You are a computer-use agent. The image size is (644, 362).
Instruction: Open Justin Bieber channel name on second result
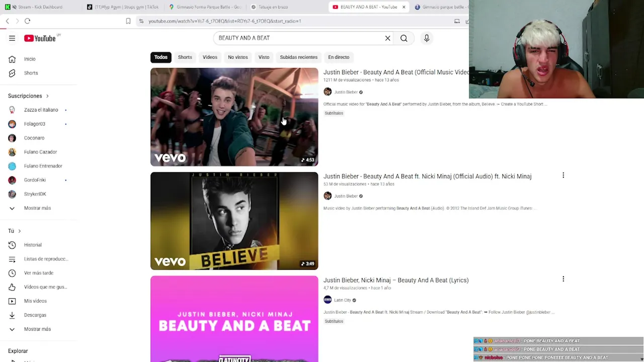[346, 196]
